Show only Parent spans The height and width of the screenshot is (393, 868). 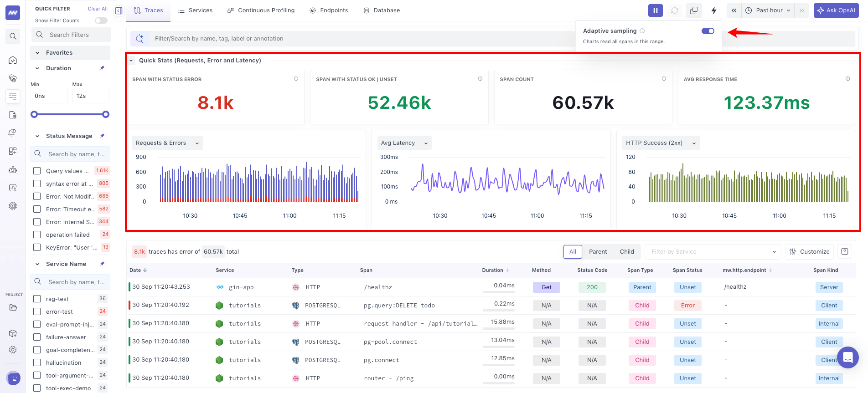598,251
